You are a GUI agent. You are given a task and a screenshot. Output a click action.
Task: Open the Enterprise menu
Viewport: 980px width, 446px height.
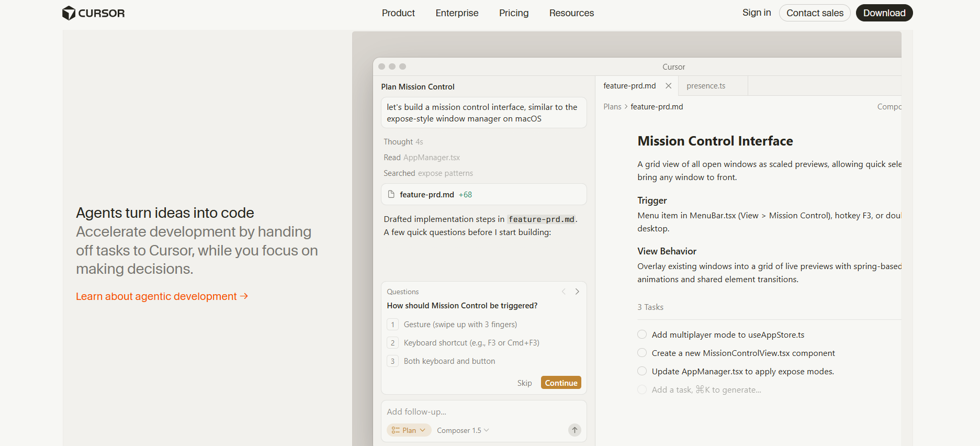coord(457,13)
